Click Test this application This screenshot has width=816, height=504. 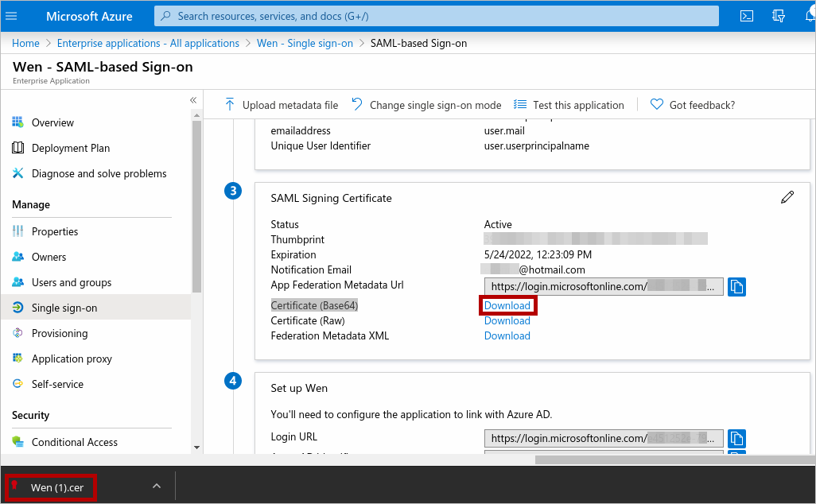[x=569, y=105]
